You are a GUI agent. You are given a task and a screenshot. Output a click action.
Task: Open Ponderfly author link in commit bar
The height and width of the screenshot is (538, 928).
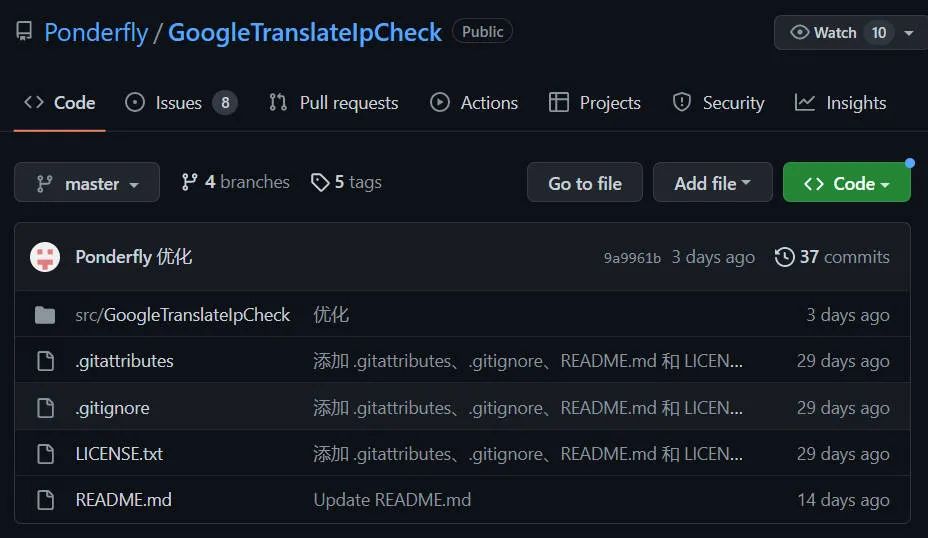[114, 257]
